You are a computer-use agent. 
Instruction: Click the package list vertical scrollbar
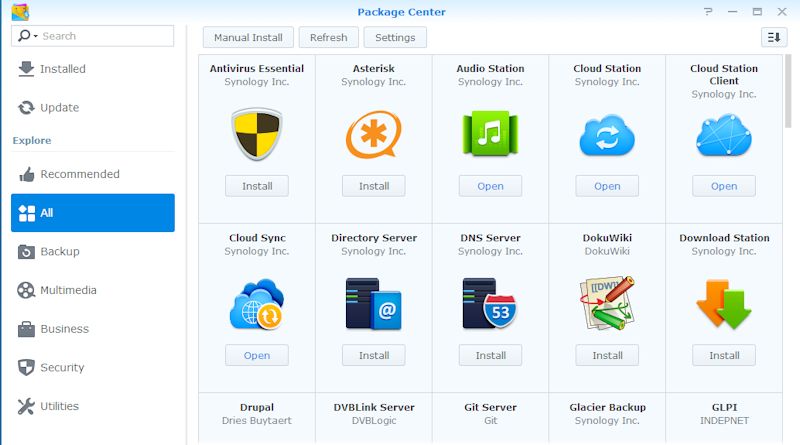pyautogui.click(x=788, y=92)
